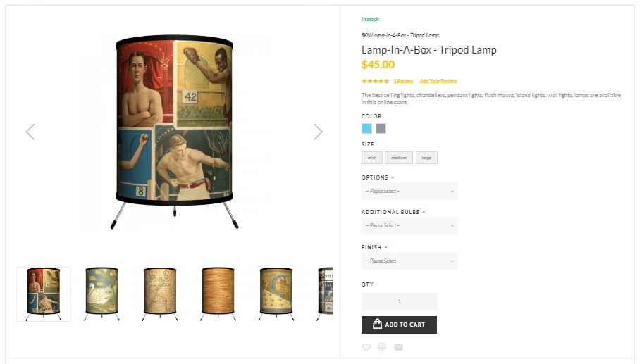Pick the light blue color swatch
The image size is (642, 364).
[367, 128]
